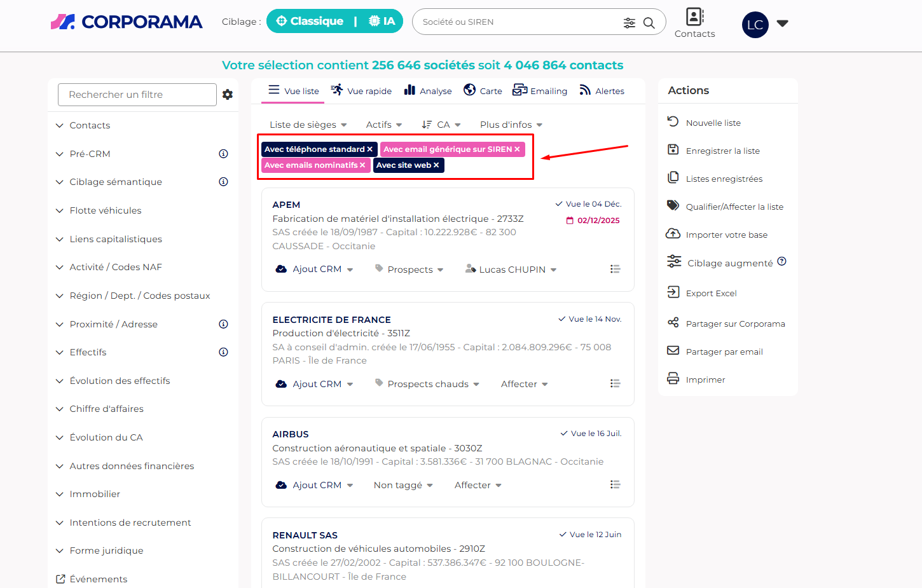Open the filter settings gear icon
This screenshot has height=588, width=922.
(x=228, y=95)
